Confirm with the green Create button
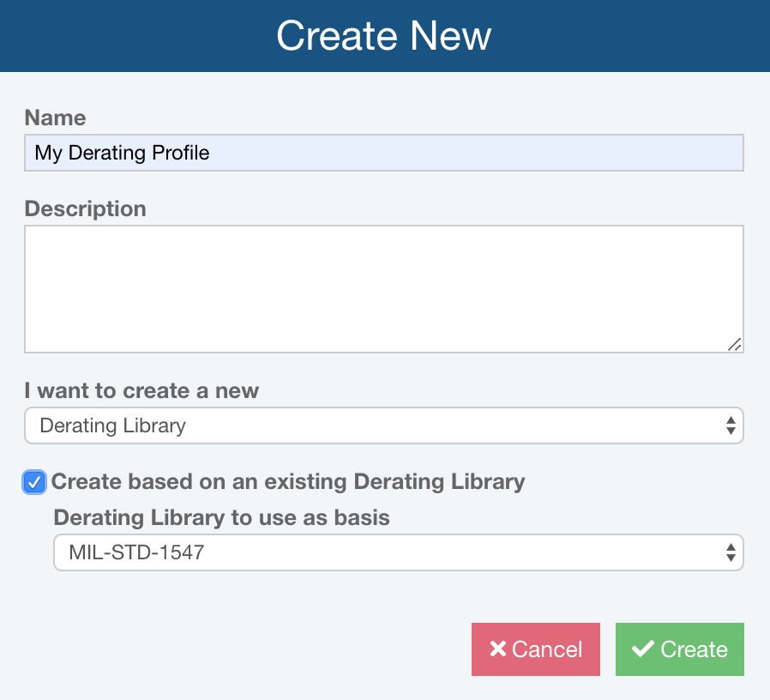The width and height of the screenshot is (770, 700). [x=680, y=649]
